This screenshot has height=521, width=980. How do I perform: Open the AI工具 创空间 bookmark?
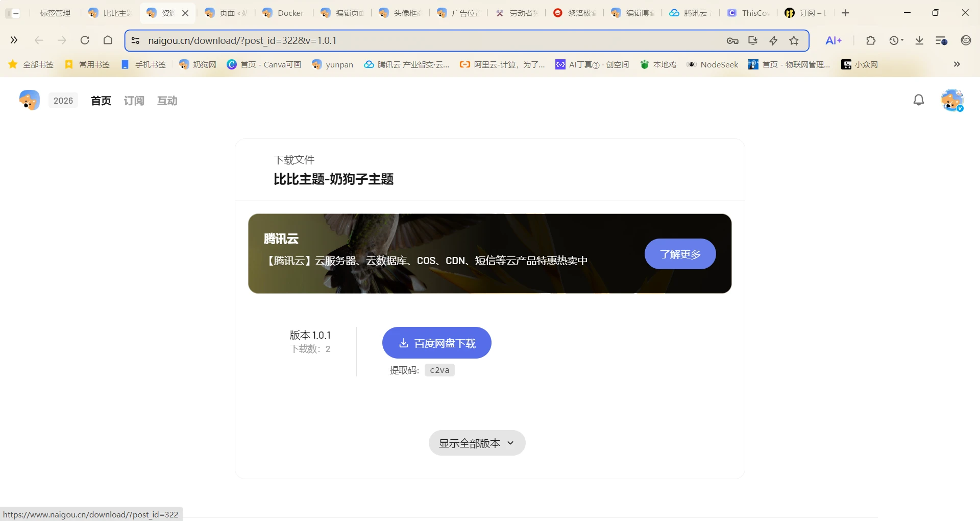(592, 64)
